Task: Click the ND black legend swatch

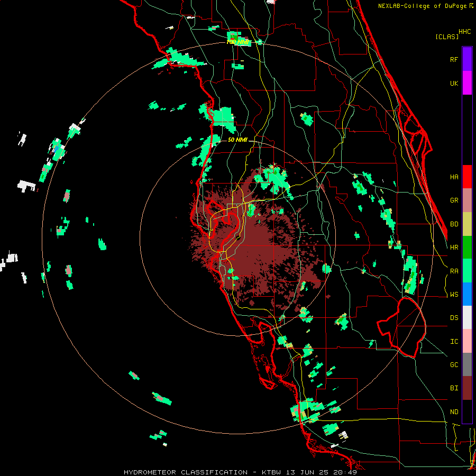Action: point(467,411)
